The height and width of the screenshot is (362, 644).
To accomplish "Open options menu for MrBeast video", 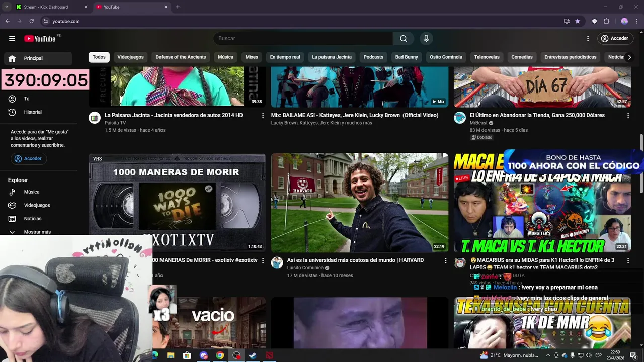I will (628, 116).
